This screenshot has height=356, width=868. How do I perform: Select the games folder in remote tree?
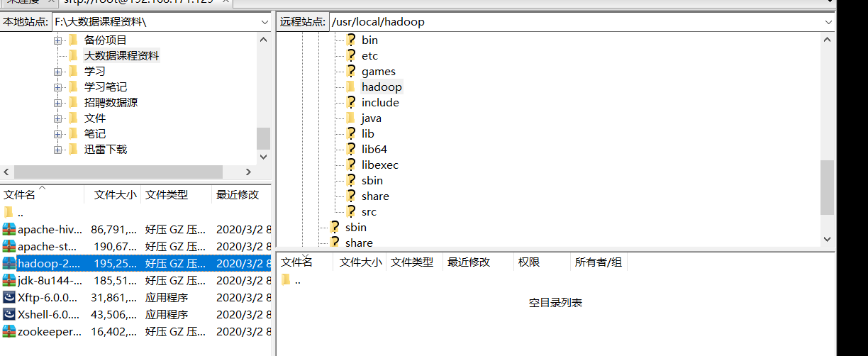379,72
